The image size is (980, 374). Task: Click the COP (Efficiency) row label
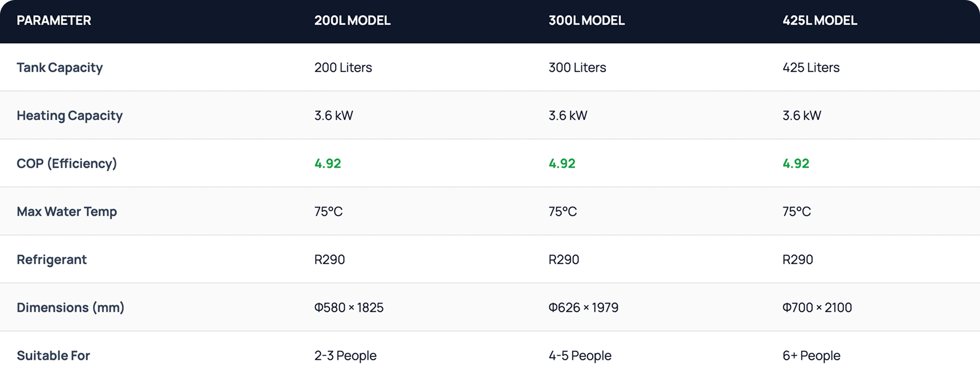[x=67, y=164]
